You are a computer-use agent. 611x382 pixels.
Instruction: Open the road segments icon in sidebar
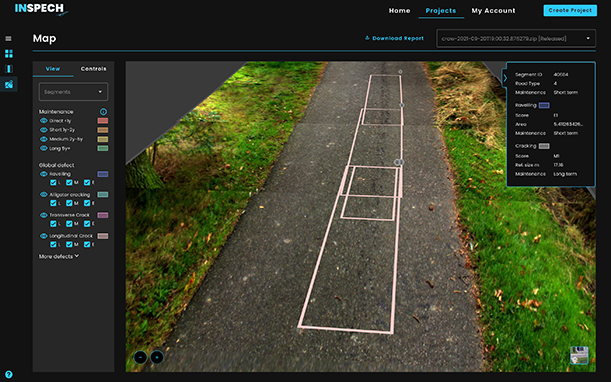(9, 69)
